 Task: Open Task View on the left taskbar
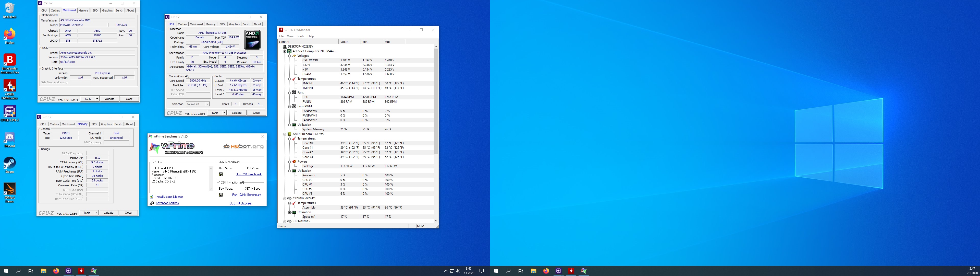30,271
